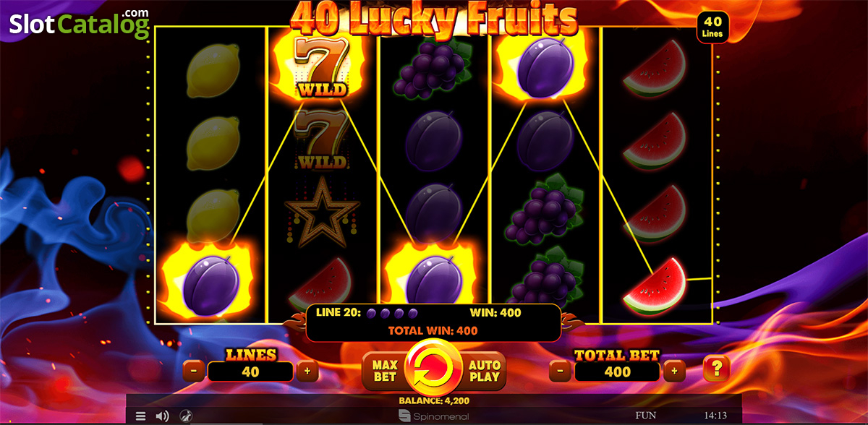
Task: Open the hamburger menu in bottom bar
Action: click(141, 416)
